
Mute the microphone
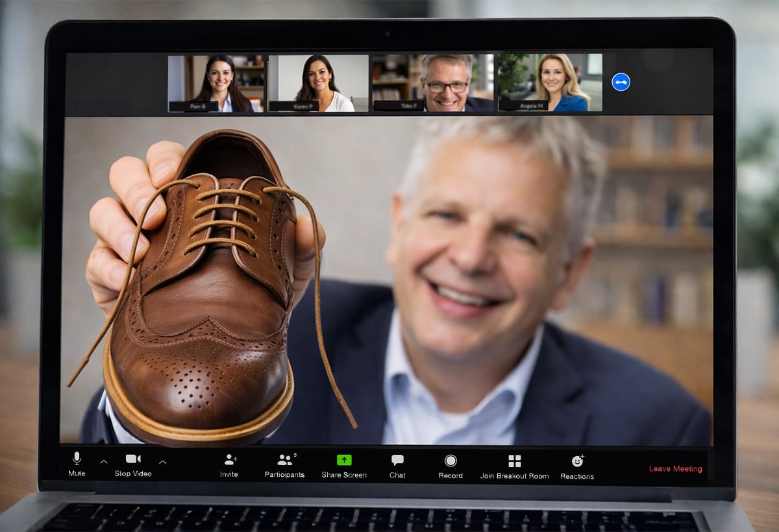tap(77, 459)
